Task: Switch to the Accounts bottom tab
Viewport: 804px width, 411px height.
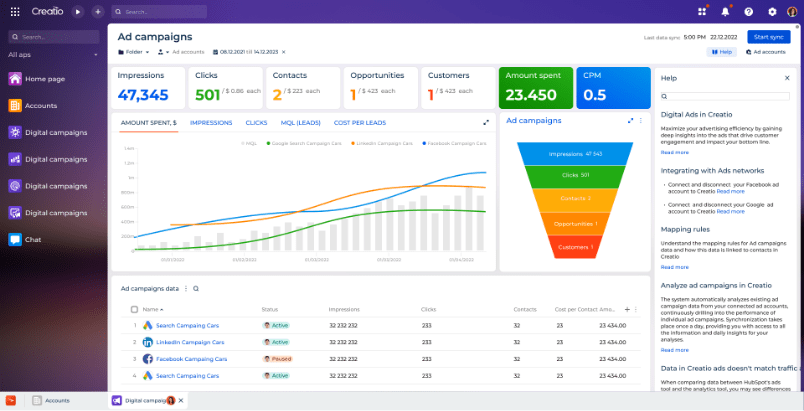Action: click(x=52, y=400)
